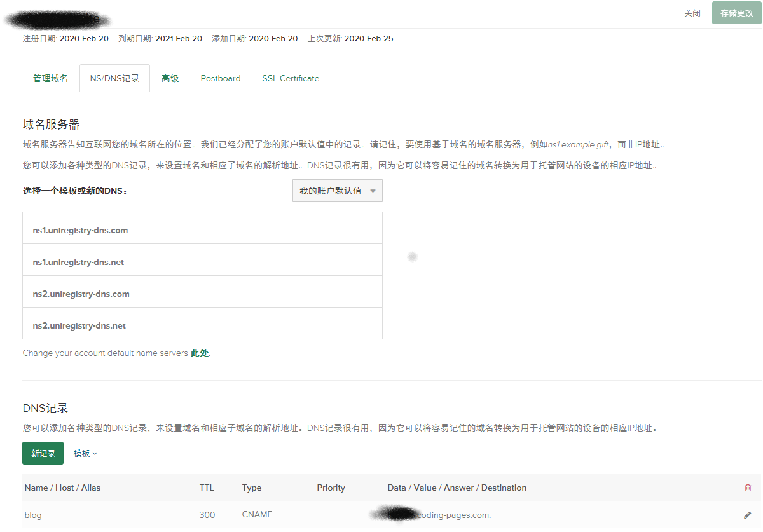
Task: Click the blog host name record
Action: click(33, 515)
